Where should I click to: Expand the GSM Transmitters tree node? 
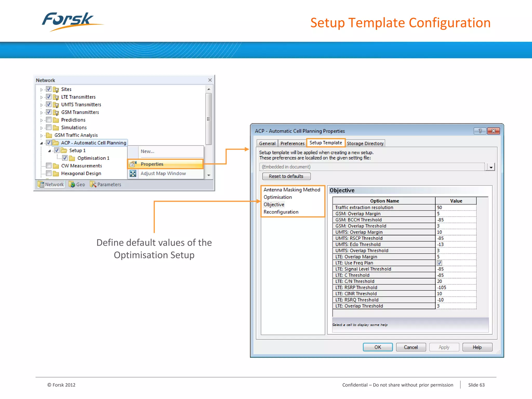point(41,113)
